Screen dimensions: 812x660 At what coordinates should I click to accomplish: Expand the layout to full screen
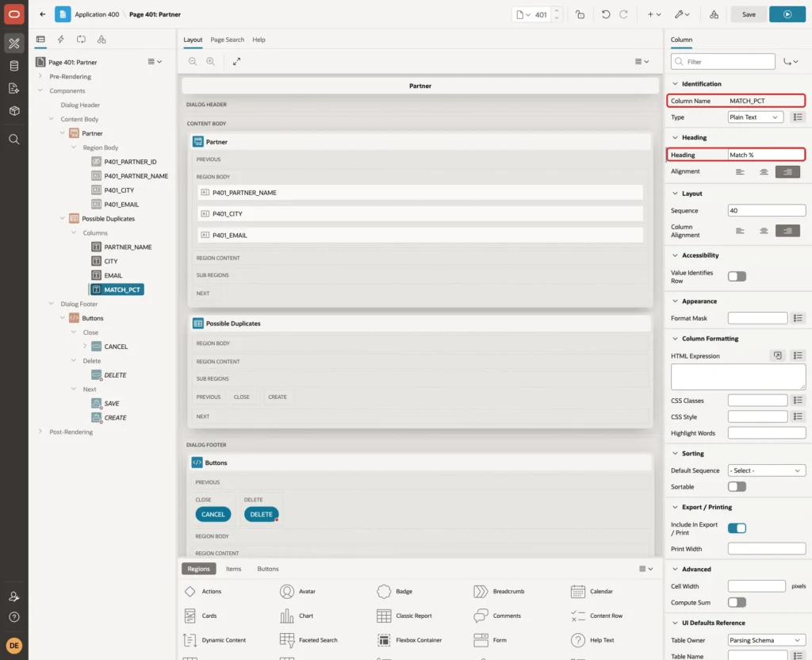tap(236, 61)
